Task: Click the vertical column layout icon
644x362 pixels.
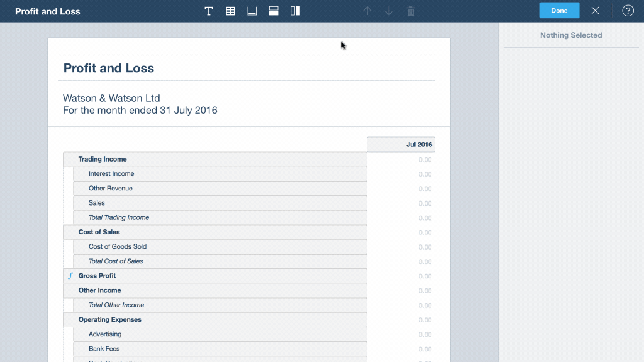Action: pyautogui.click(x=295, y=11)
